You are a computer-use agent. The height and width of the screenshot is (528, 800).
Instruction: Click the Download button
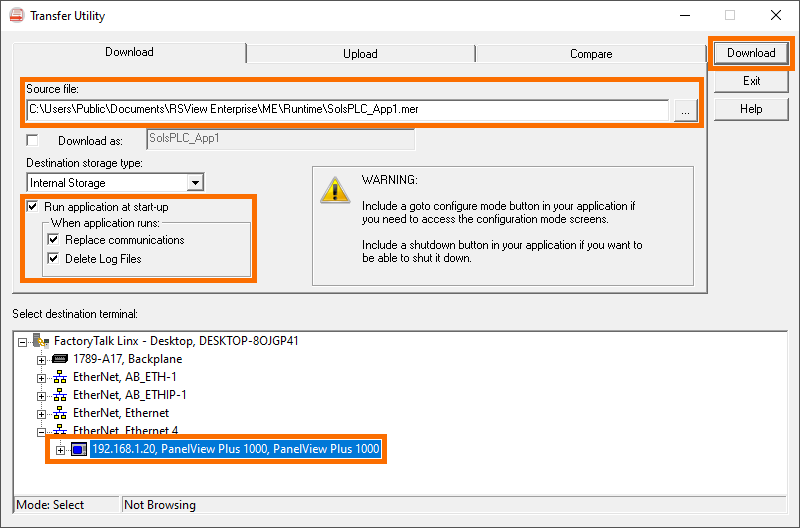[x=751, y=53]
